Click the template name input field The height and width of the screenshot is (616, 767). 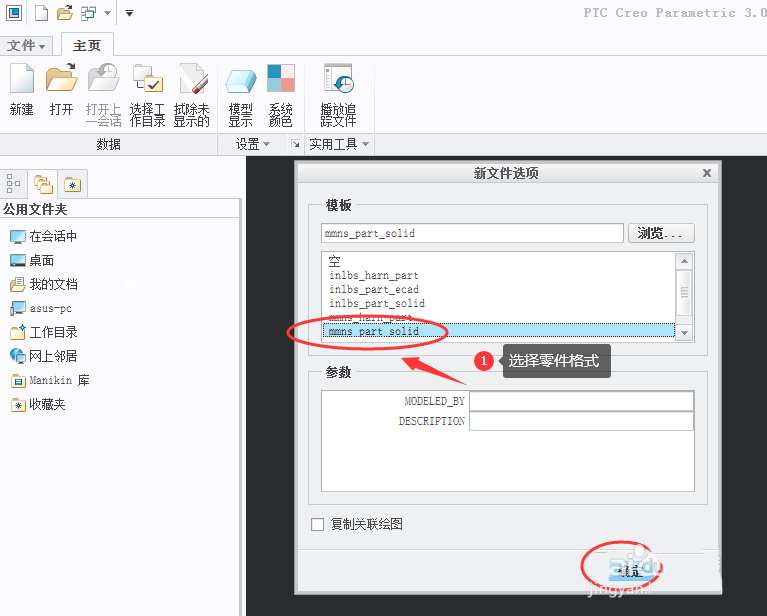coord(472,233)
